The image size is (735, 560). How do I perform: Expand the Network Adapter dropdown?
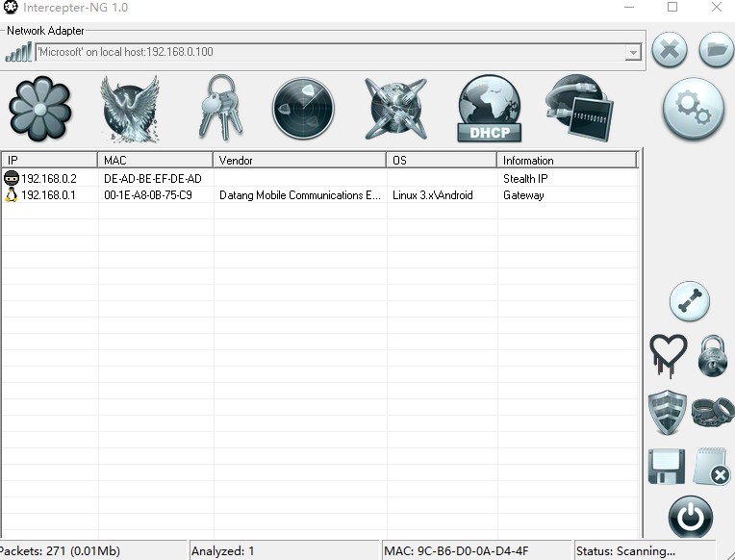(633, 52)
